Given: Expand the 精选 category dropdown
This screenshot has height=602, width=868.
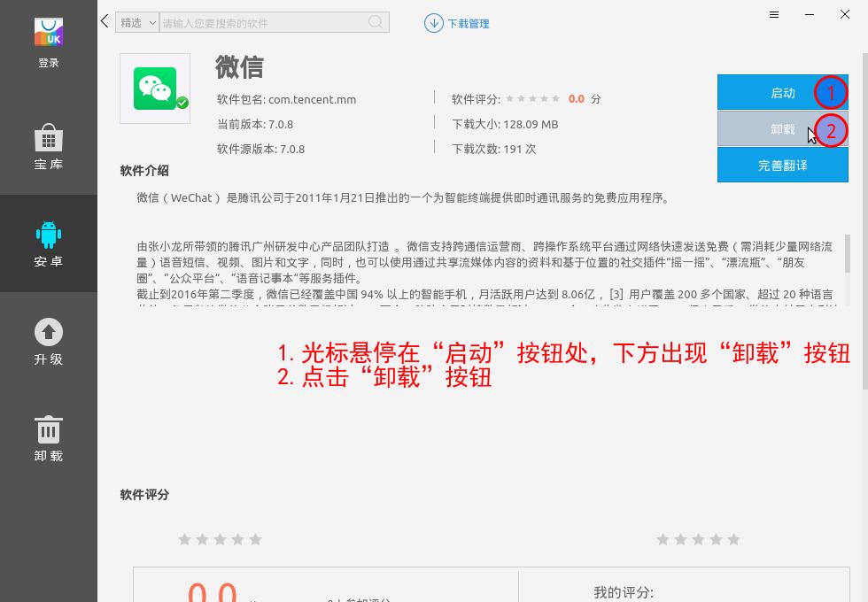Looking at the screenshot, I should [x=137, y=23].
